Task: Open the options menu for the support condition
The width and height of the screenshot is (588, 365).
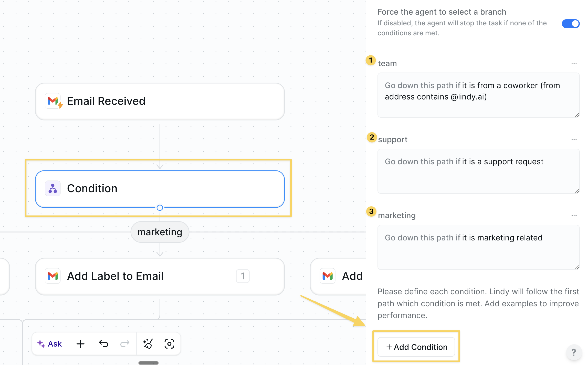Action: coord(574,139)
